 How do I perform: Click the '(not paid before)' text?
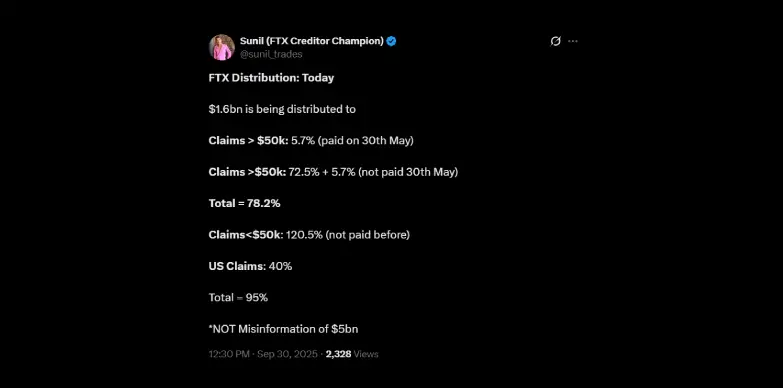368,235
